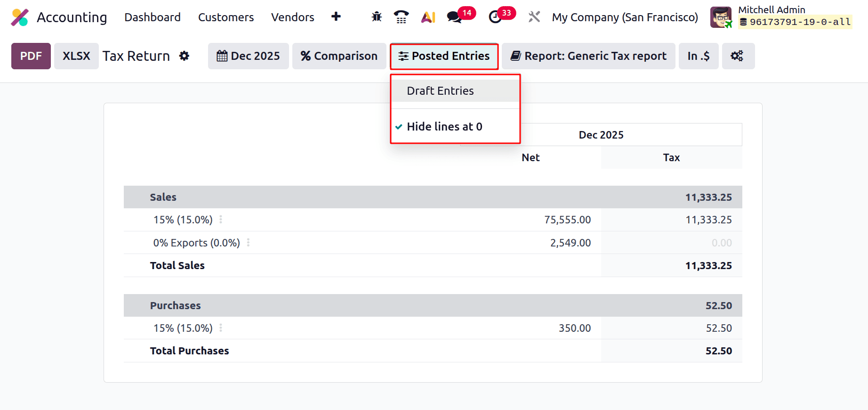The height and width of the screenshot is (410, 868).
Task: Open the Mitchell Admin user menu
Action: 781,17
